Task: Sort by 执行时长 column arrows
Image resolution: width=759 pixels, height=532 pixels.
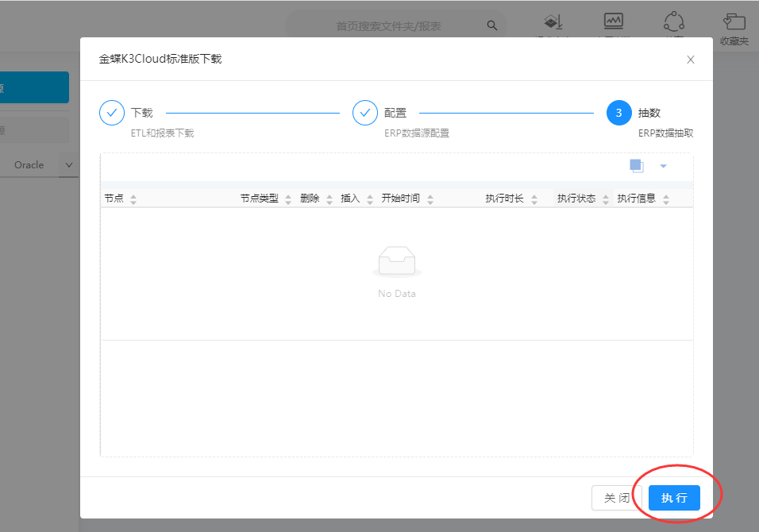Action: point(534,199)
